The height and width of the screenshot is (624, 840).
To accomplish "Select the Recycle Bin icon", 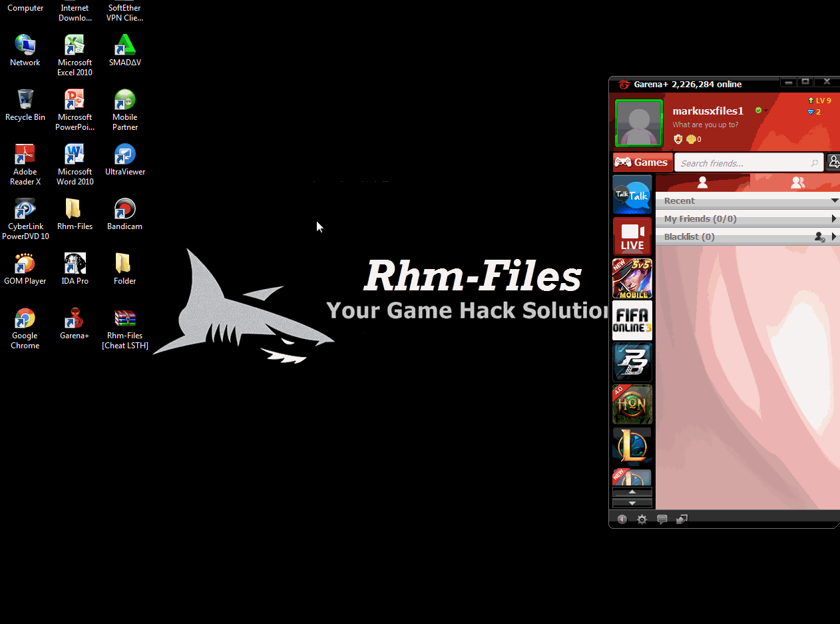I will [x=25, y=105].
